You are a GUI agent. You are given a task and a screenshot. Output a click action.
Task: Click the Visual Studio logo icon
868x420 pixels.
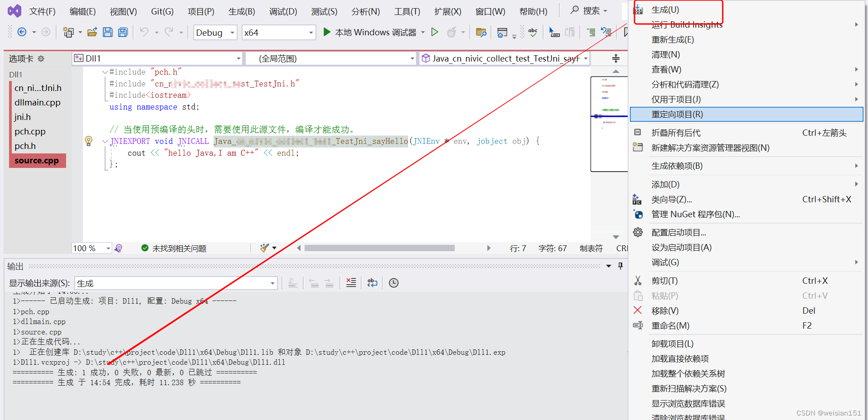click(x=14, y=11)
